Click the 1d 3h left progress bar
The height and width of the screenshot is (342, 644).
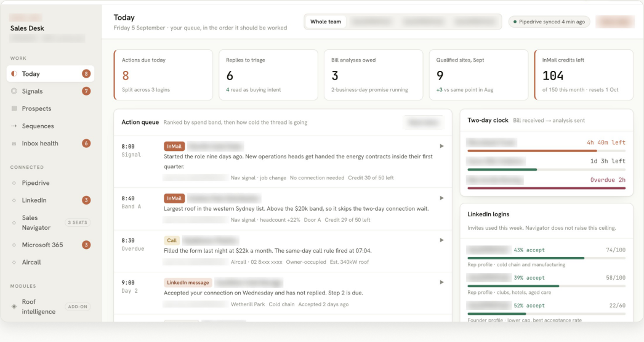546,169
